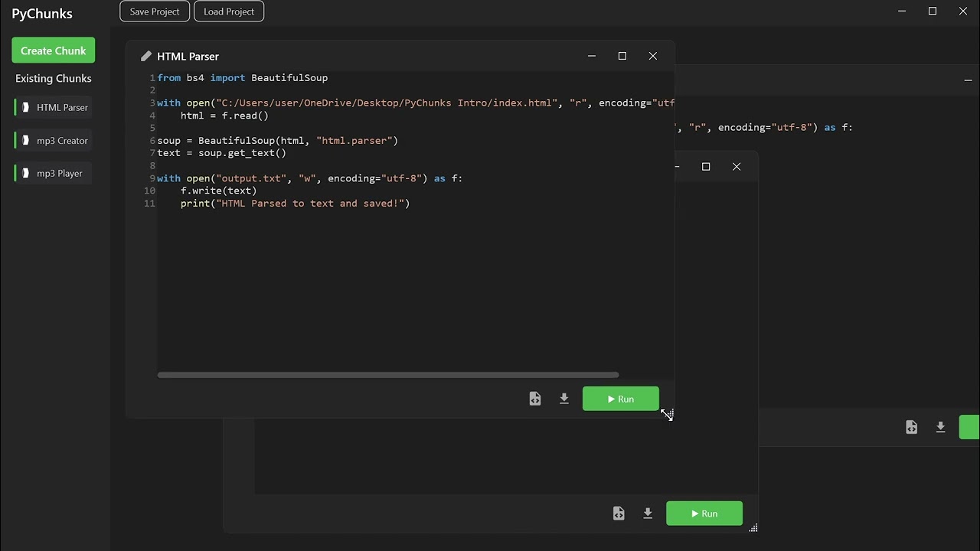Maximize the middle background chunk window

tap(706, 166)
